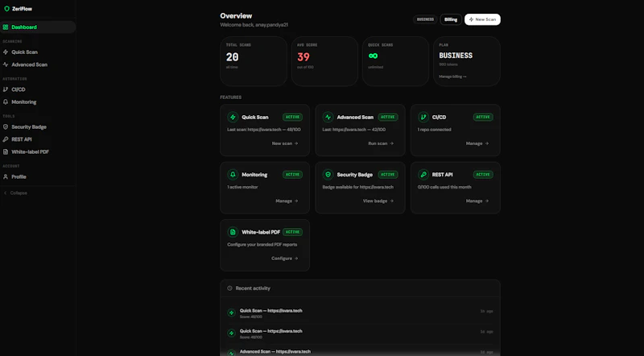Click New scan link in Quick Scan card

click(285, 143)
